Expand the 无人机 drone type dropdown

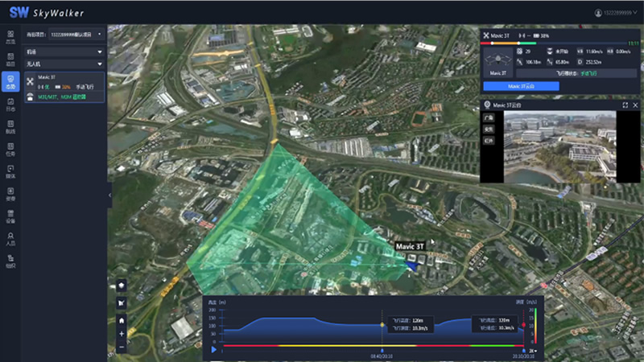click(65, 64)
